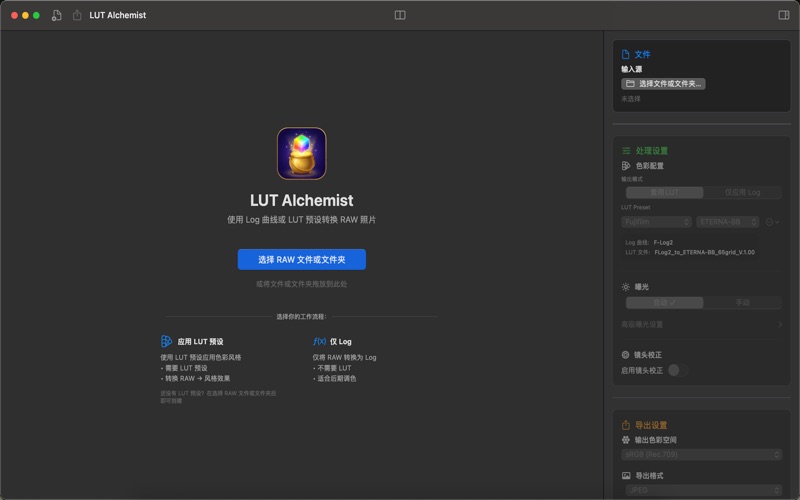Open the Fujifilm brand dropdown

(x=656, y=222)
